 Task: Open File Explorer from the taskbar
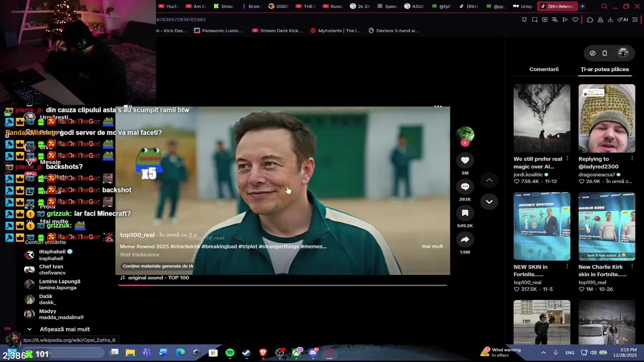pyautogui.click(x=130, y=353)
